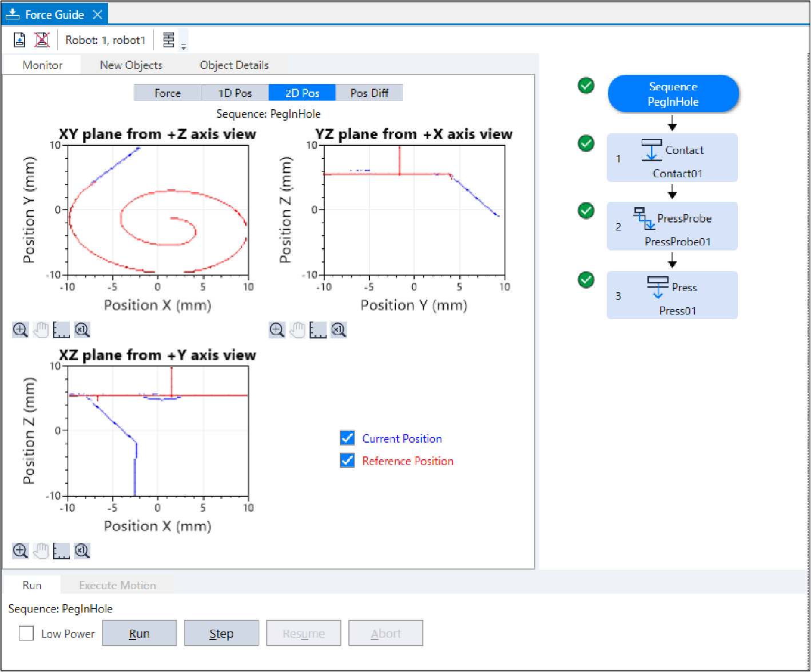Open the toolbar overflow dropdown arrow

[184, 47]
